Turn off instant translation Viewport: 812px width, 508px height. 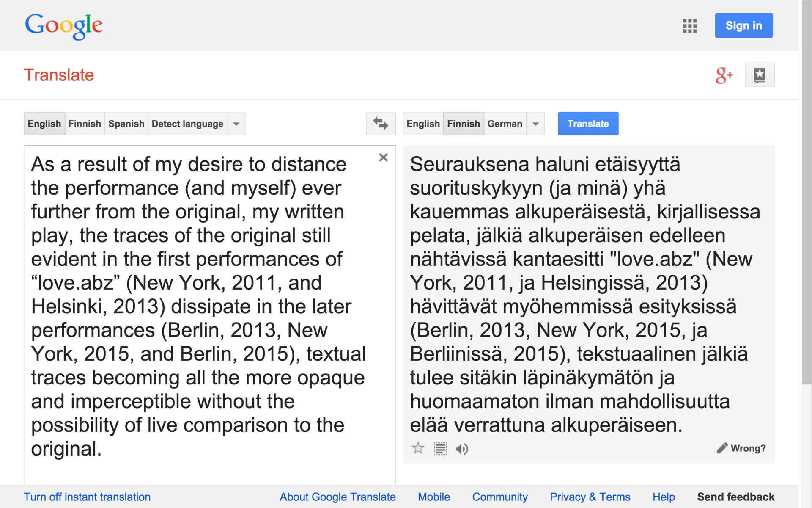click(x=87, y=497)
